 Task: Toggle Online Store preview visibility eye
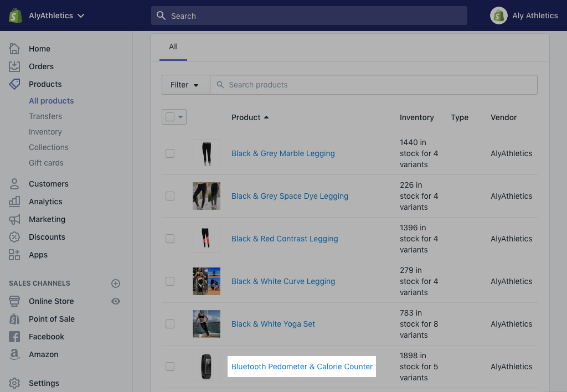coord(115,301)
